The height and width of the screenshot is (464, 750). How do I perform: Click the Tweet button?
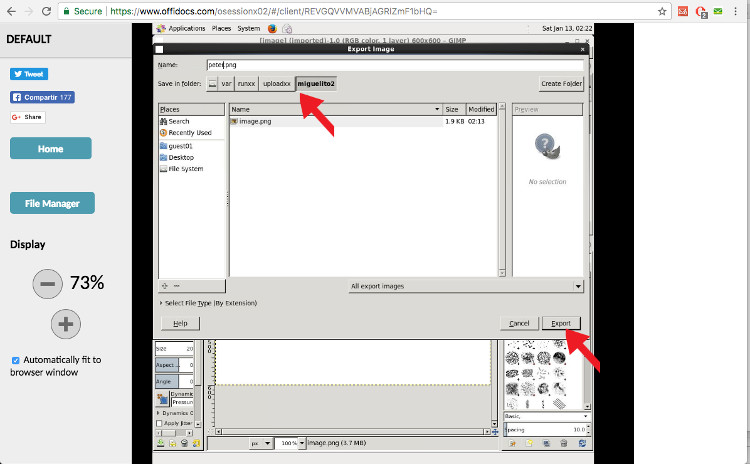click(x=29, y=74)
